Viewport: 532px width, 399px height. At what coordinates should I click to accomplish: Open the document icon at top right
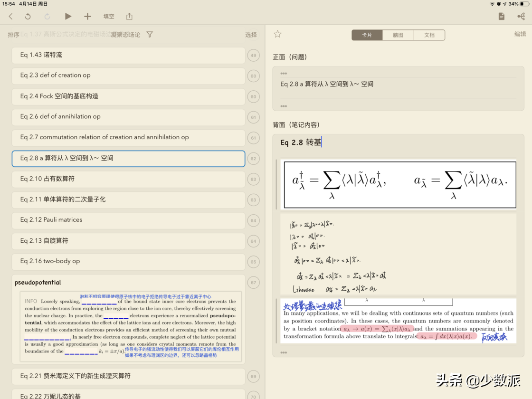pyautogui.click(x=502, y=16)
